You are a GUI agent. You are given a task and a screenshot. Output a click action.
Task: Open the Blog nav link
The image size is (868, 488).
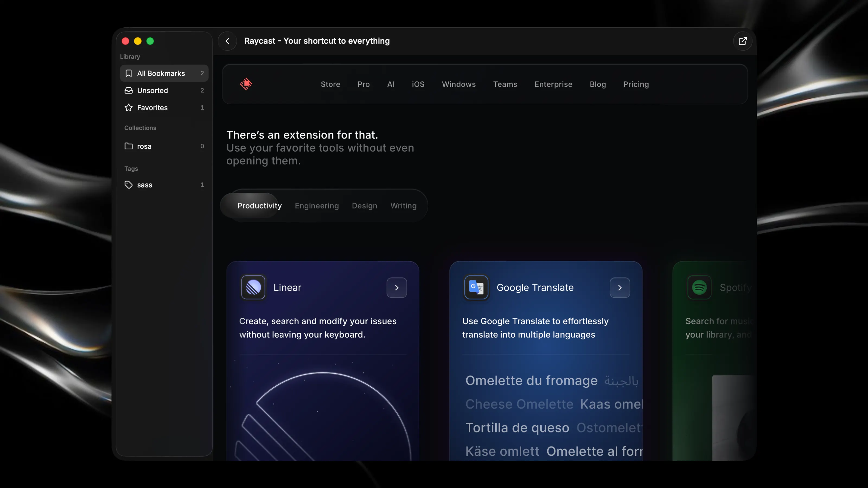point(598,84)
